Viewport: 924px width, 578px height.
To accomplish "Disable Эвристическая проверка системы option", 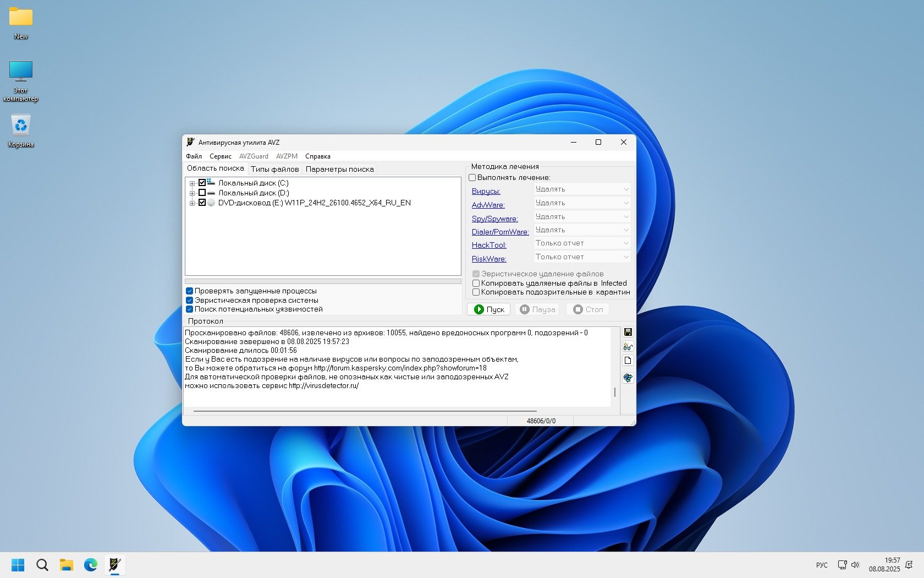I will [189, 300].
